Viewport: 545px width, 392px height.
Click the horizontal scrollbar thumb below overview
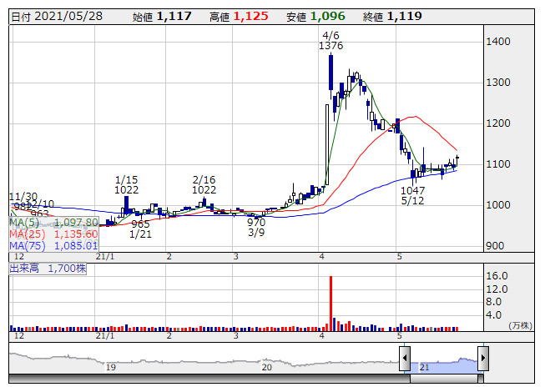(443, 379)
